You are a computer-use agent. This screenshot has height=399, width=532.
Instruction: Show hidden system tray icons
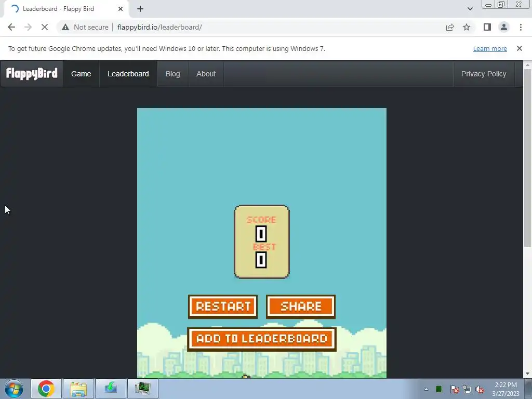click(x=426, y=389)
